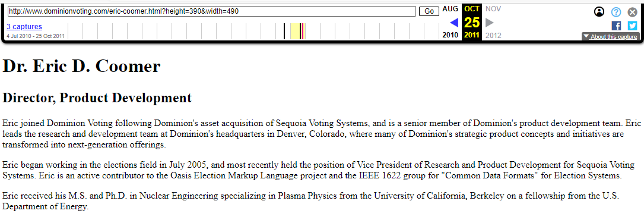Click the blue previous capture arrow
The image size is (644, 220).
point(454,22)
